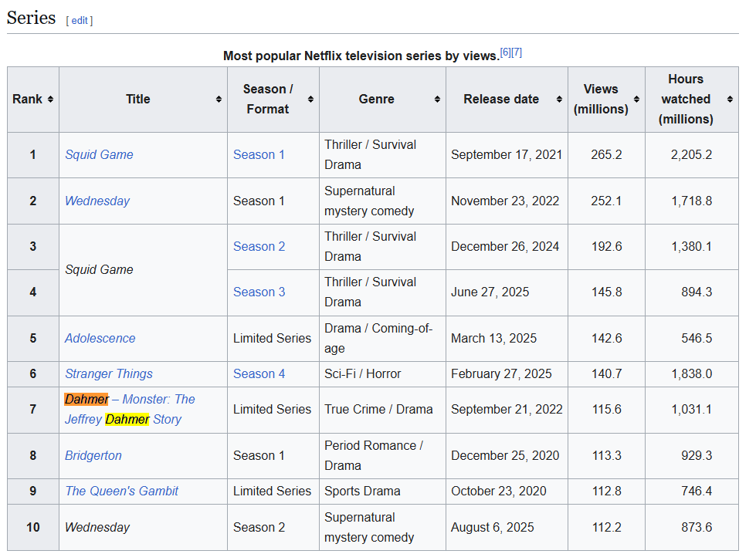Open the Series section edit link
This screenshot has height=554, width=756.
80,21
